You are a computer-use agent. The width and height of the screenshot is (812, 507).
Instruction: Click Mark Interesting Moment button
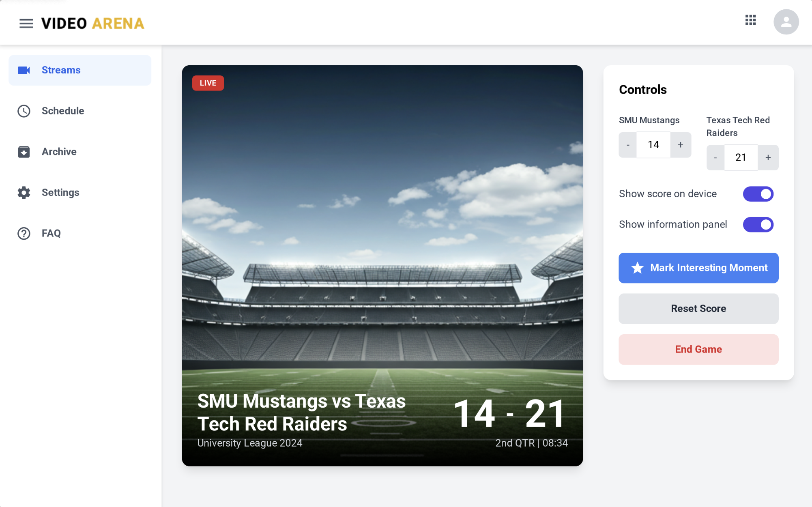tap(698, 268)
